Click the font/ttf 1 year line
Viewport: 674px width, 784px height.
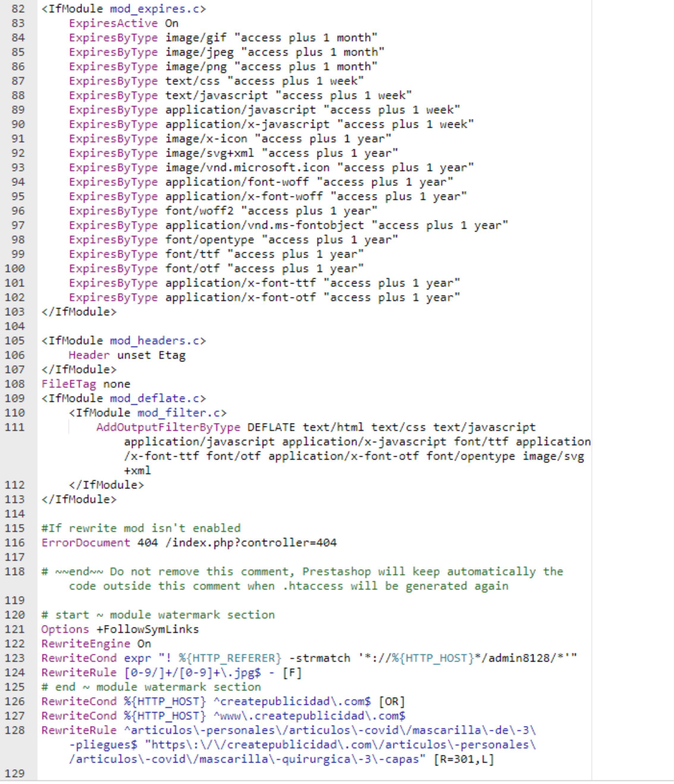[216, 254]
